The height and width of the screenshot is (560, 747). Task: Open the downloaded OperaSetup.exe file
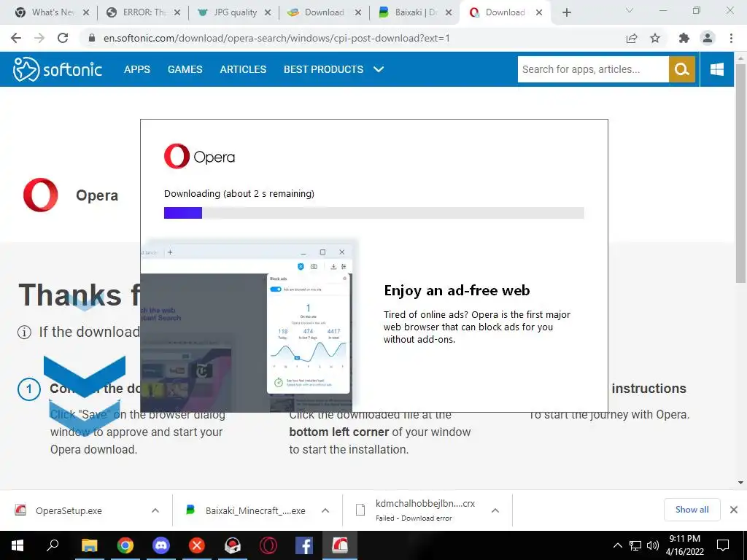click(68, 510)
